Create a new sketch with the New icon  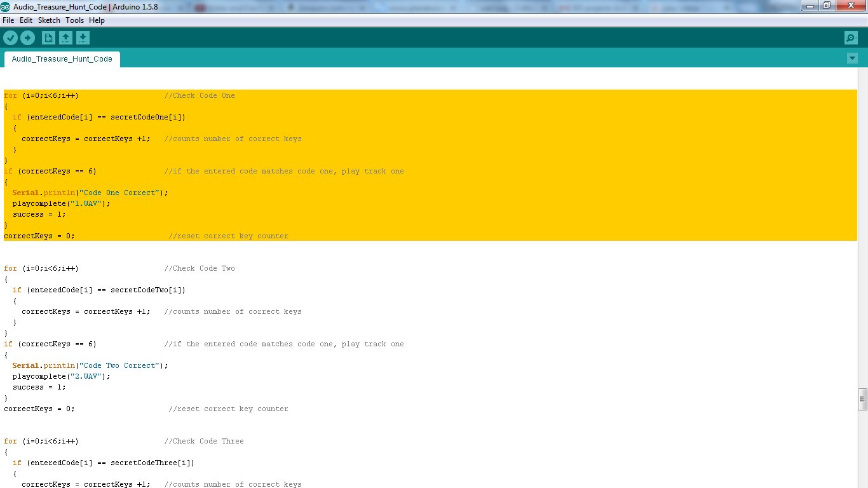pos(48,38)
